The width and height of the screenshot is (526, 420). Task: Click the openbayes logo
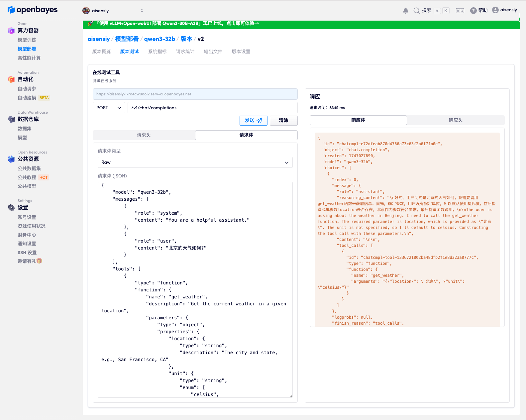coord(33,10)
